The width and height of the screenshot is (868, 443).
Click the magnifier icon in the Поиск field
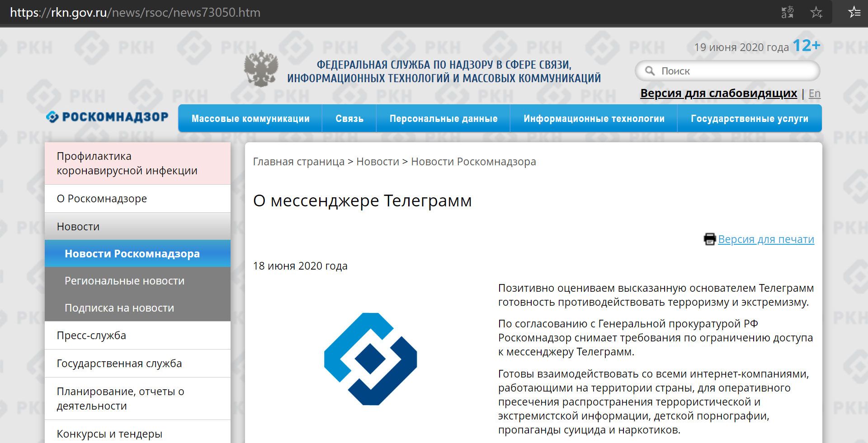(650, 71)
